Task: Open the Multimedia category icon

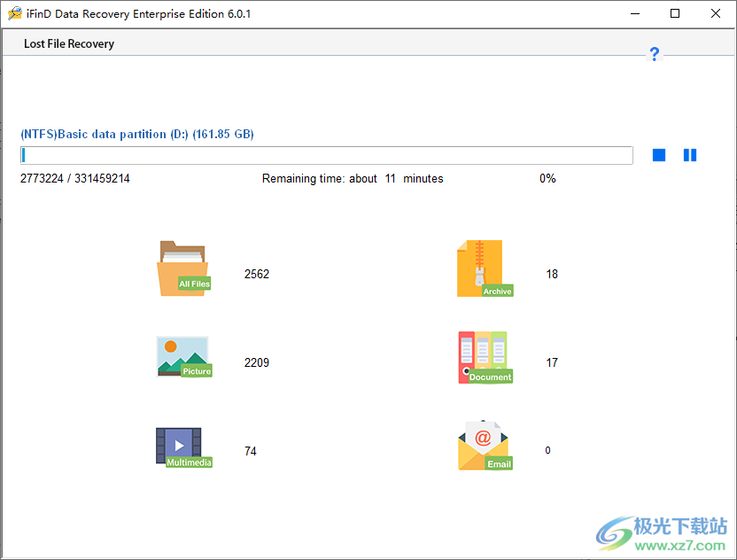Action: point(183,447)
